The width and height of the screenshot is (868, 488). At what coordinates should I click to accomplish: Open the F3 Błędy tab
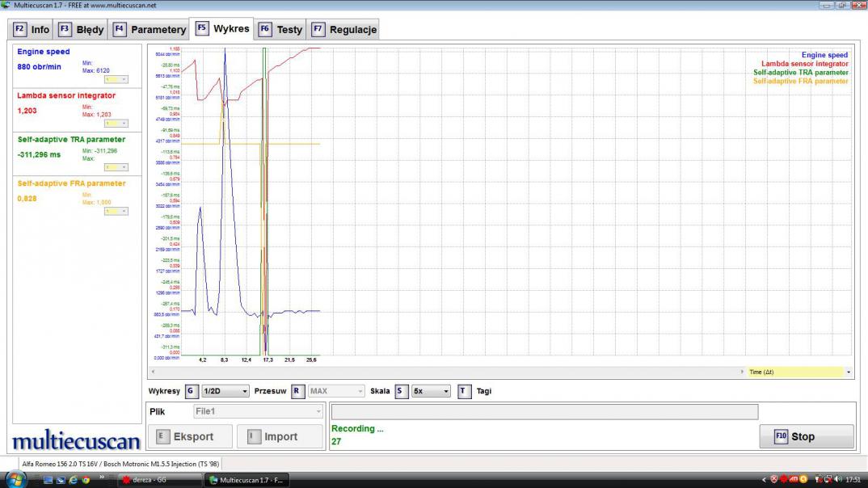coord(82,29)
